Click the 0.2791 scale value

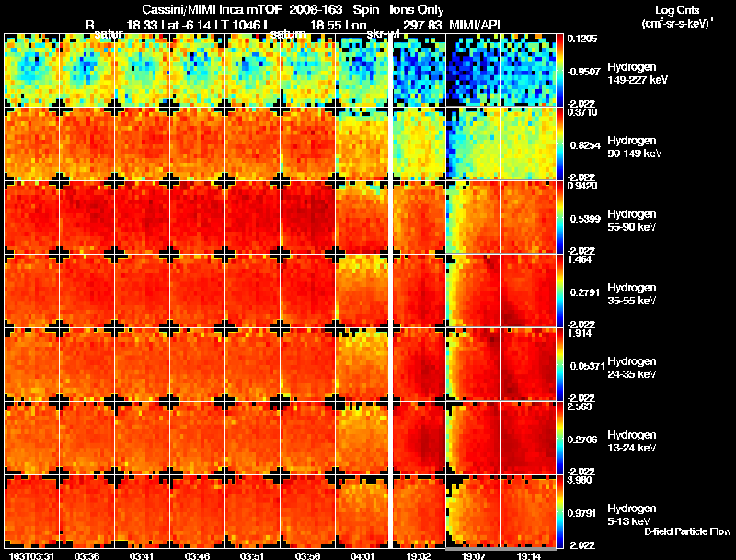585,292
